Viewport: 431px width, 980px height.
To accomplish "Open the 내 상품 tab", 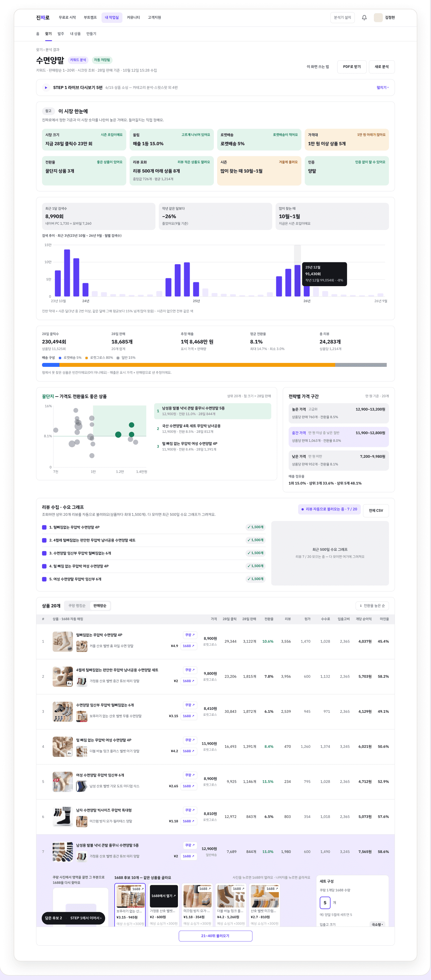I will click(x=75, y=34).
